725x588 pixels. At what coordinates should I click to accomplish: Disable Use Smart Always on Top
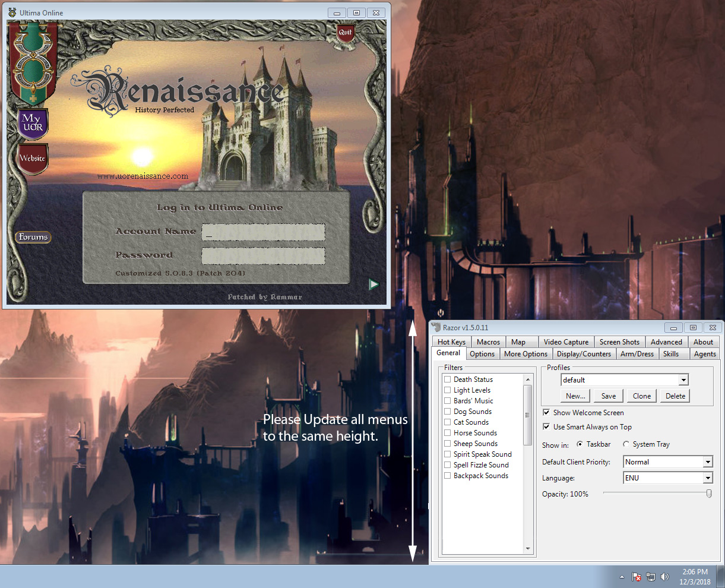pyautogui.click(x=546, y=426)
